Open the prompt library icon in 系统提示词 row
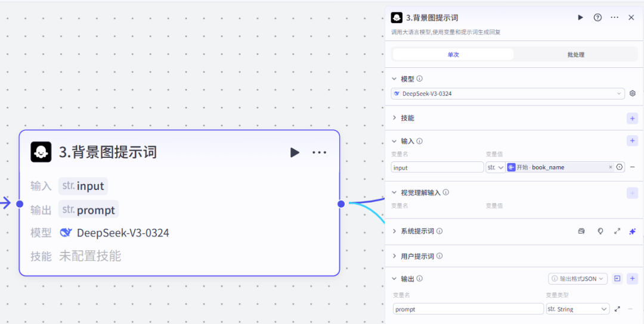Screen dimensions: 644x324 click(581, 231)
